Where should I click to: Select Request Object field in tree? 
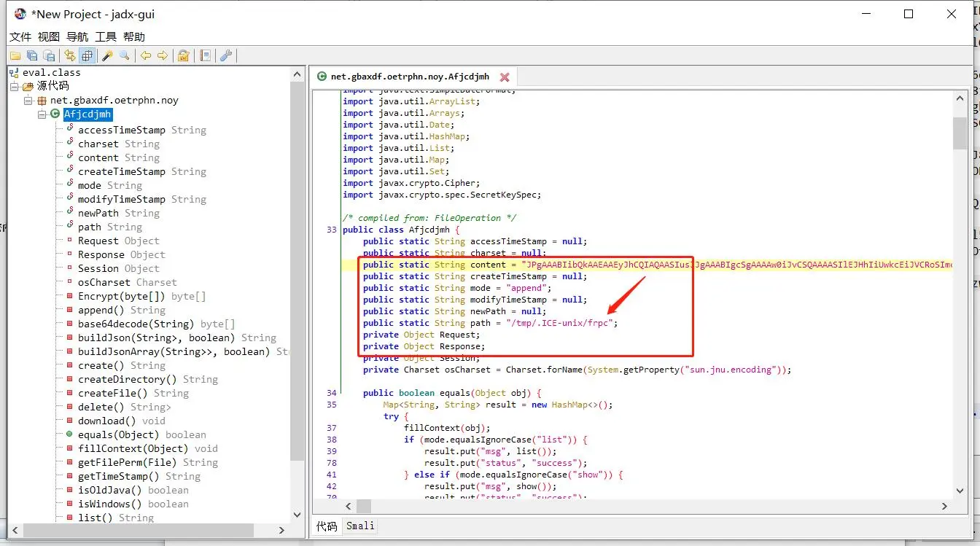(119, 241)
